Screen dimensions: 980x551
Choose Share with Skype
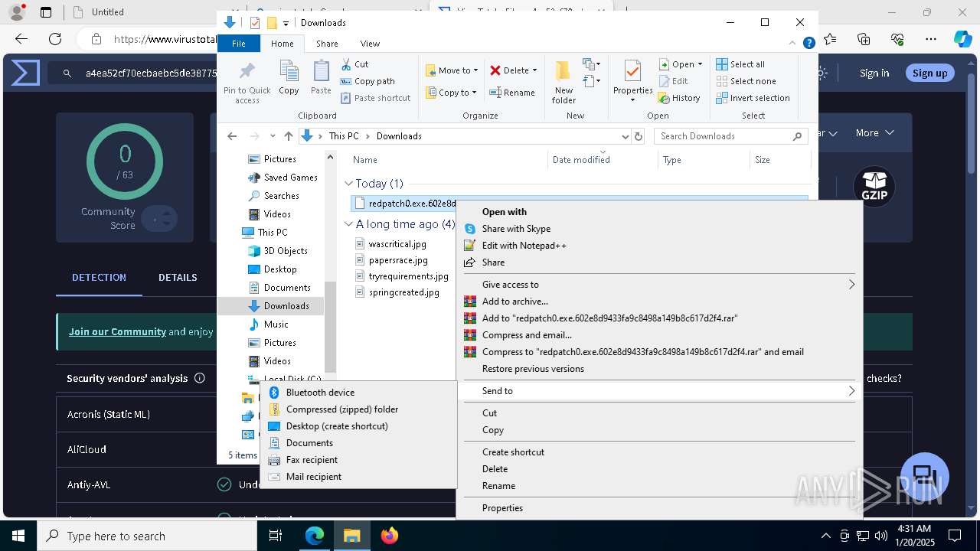(x=658, y=229)
